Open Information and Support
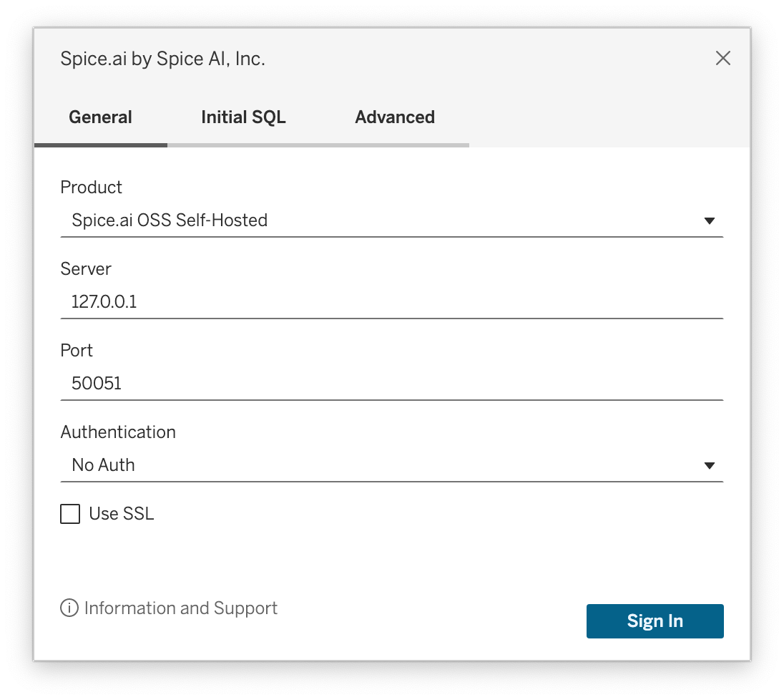 pos(181,608)
